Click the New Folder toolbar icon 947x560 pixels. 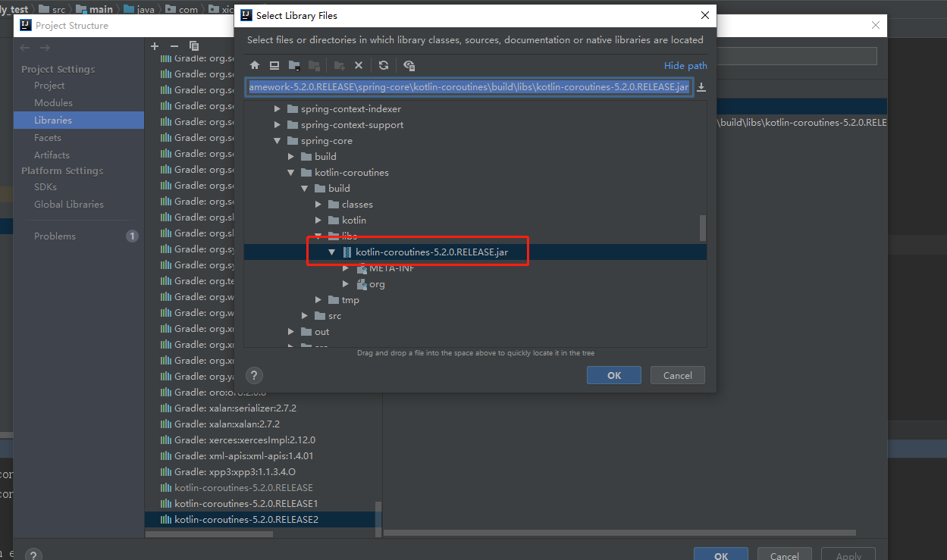pos(339,66)
